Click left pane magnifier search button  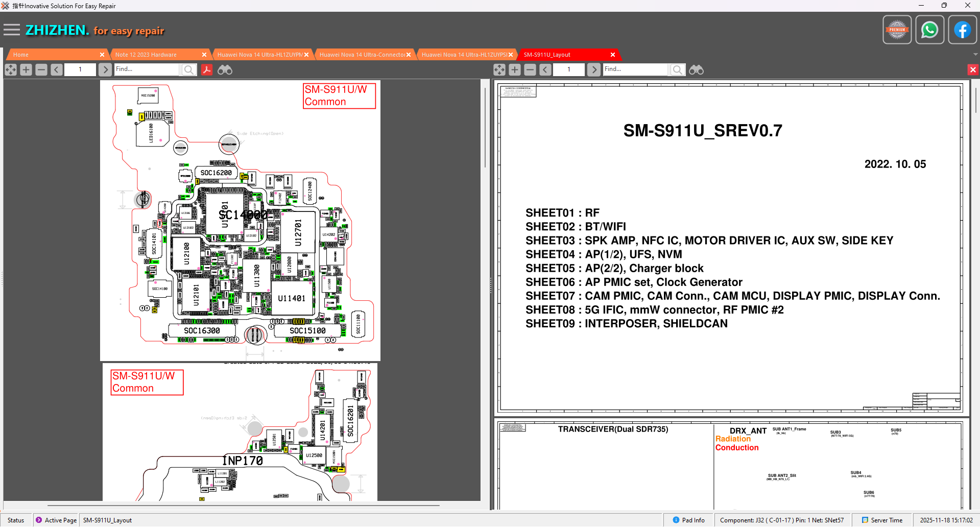[x=188, y=69]
